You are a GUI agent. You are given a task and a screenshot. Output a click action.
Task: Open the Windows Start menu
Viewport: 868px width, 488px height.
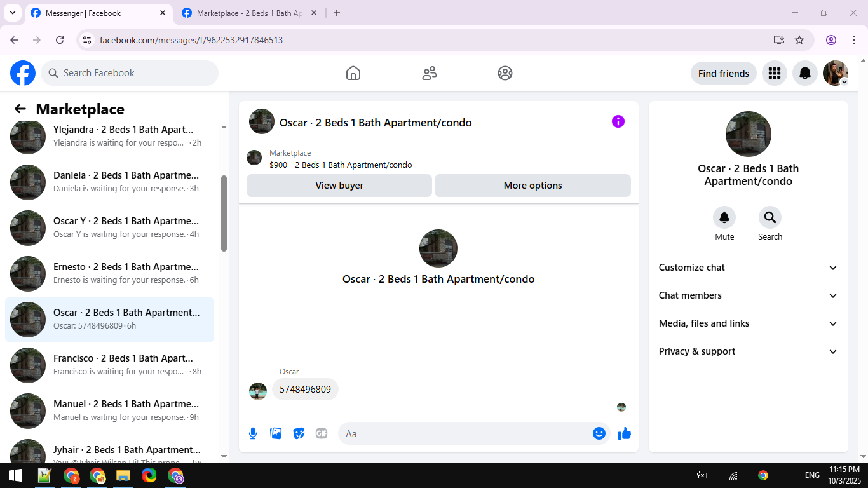(x=15, y=475)
